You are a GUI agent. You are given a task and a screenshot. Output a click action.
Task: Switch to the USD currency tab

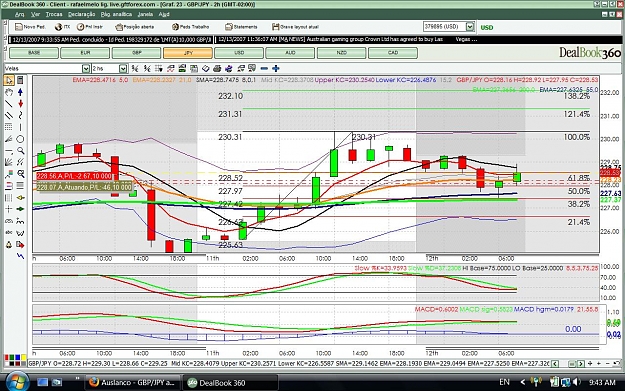coord(239,53)
